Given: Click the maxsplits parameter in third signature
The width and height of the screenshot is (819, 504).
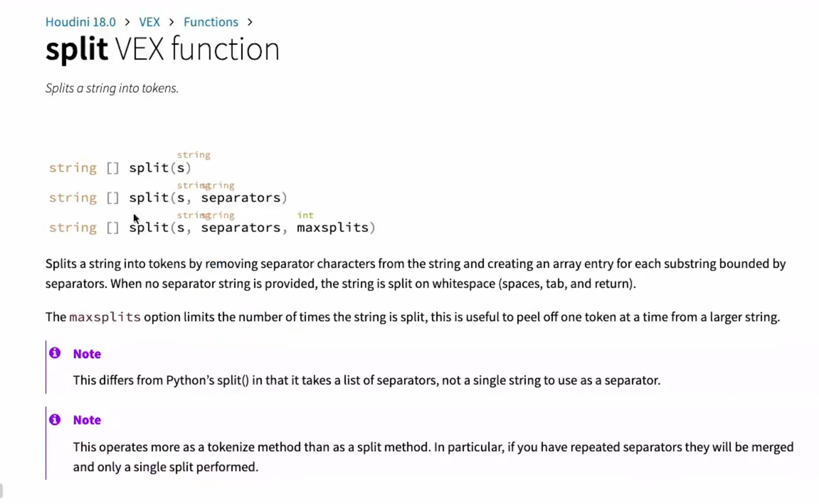Looking at the screenshot, I should click(x=333, y=227).
